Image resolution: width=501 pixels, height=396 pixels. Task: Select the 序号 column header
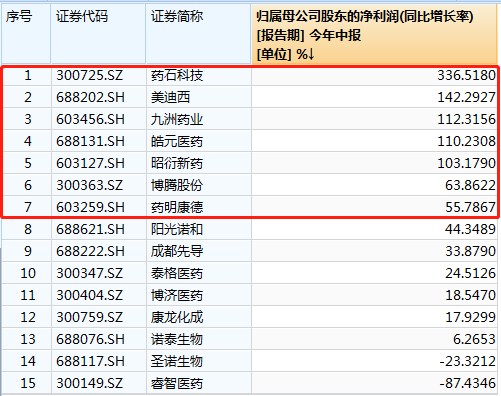[26, 34]
